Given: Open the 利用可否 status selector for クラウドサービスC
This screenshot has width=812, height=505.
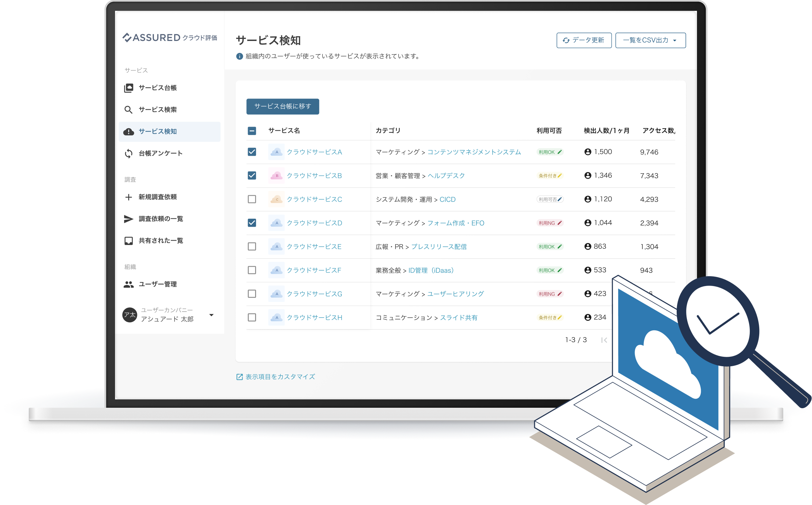Looking at the screenshot, I should [550, 199].
